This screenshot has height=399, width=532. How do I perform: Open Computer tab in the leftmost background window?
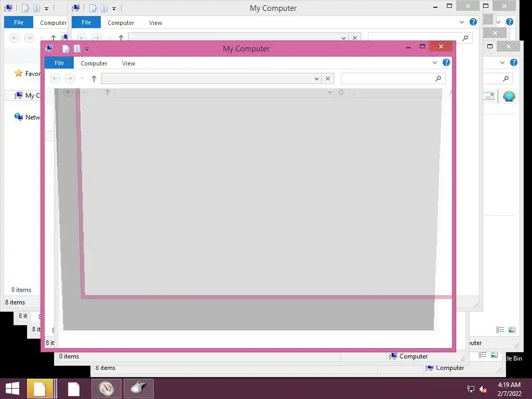pos(54,23)
